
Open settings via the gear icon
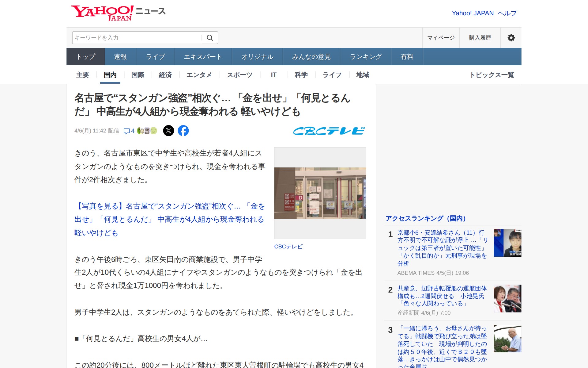[x=511, y=38]
